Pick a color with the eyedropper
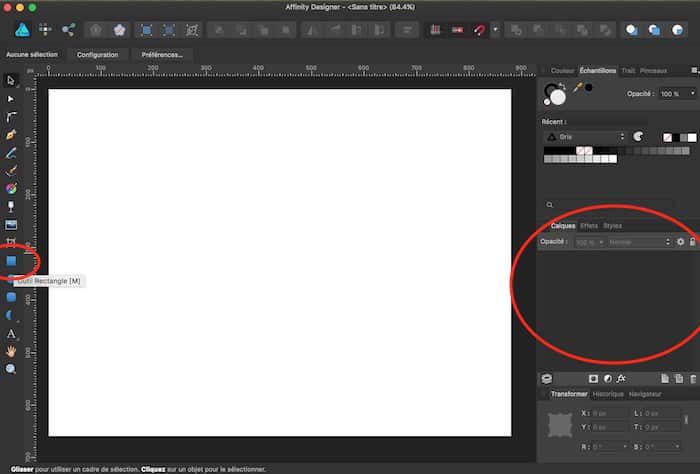This screenshot has height=474, width=700. point(578,87)
